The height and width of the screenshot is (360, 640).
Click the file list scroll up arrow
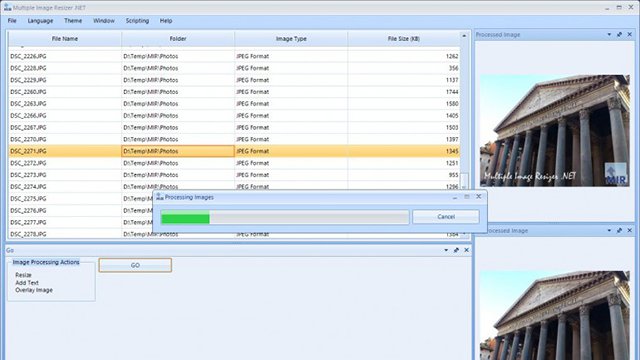pos(464,36)
